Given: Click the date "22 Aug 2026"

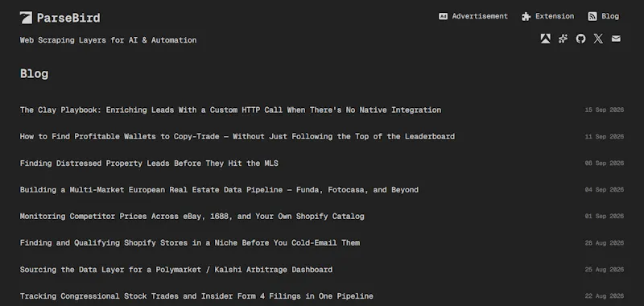Looking at the screenshot, I should point(605,296).
